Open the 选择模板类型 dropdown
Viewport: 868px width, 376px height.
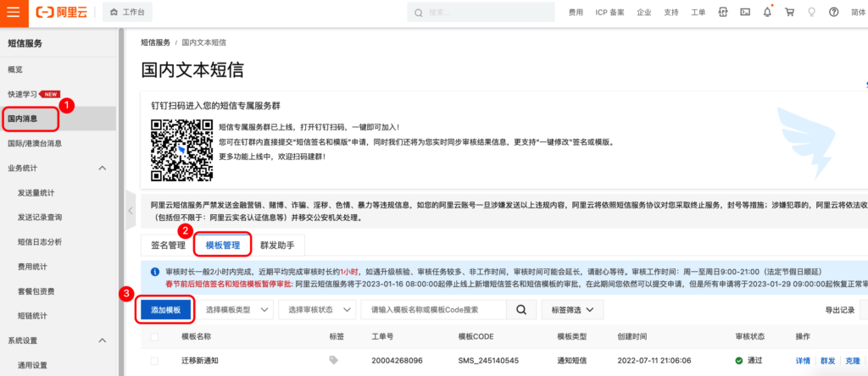(x=237, y=310)
